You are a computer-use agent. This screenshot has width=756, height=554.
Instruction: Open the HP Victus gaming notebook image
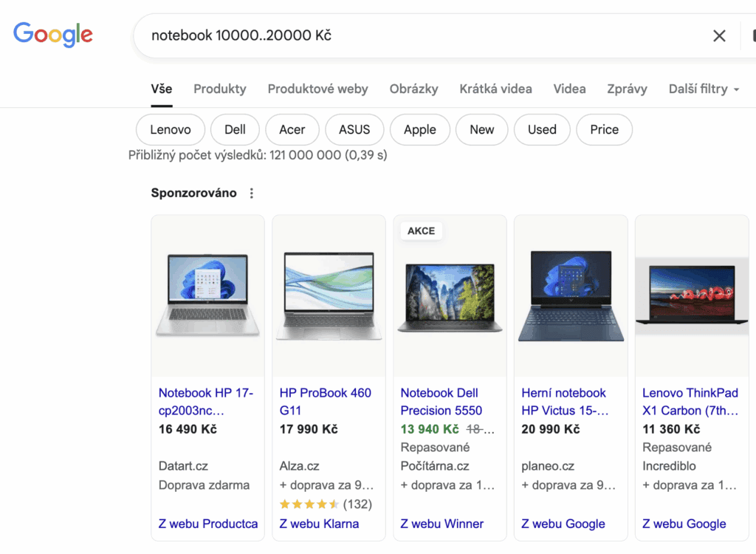click(571, 295)
